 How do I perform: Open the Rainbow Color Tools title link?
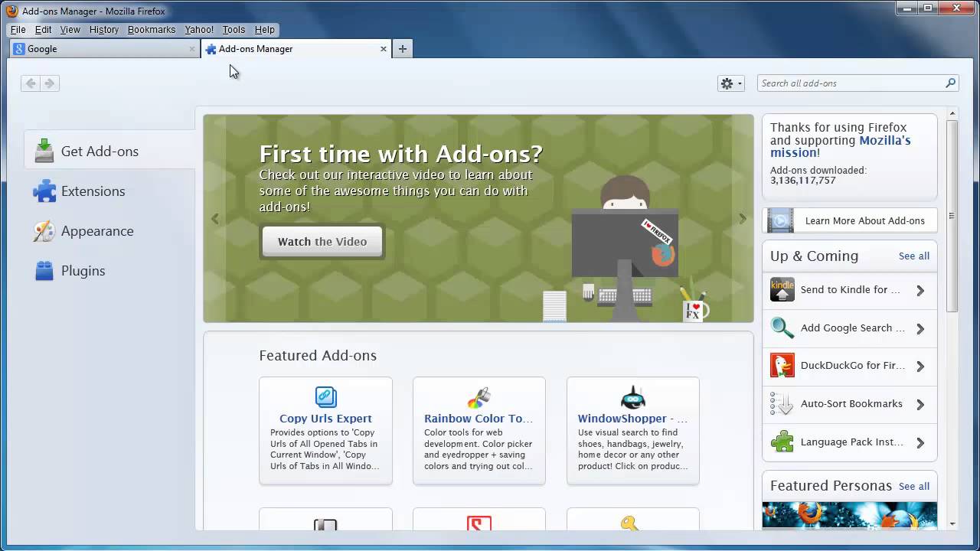tap(479, 419)
